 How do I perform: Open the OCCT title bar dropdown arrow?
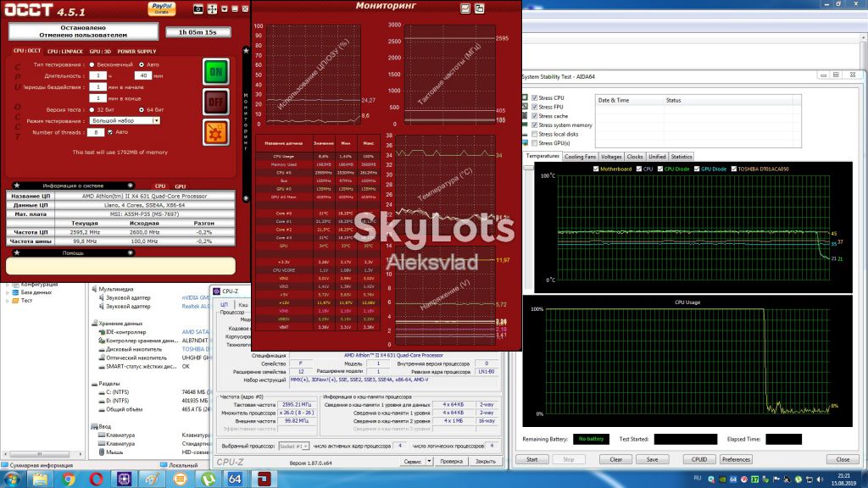(x=224, y=8)
